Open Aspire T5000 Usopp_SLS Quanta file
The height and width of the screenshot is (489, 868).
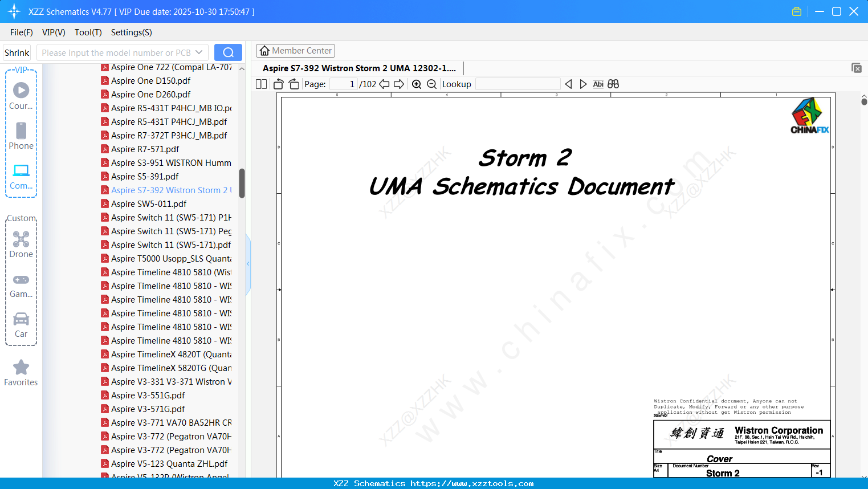(x=166, y=259)
